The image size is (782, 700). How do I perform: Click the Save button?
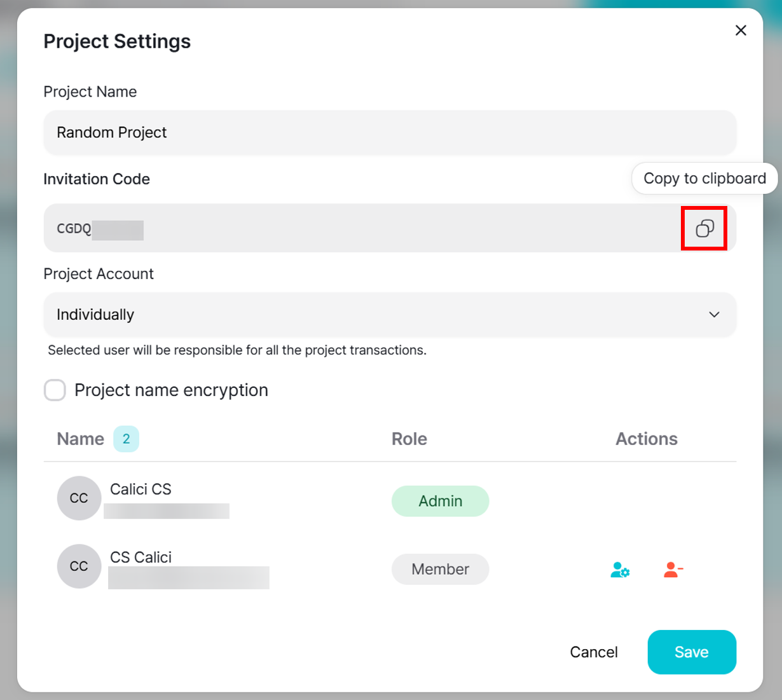click(692, 652)
